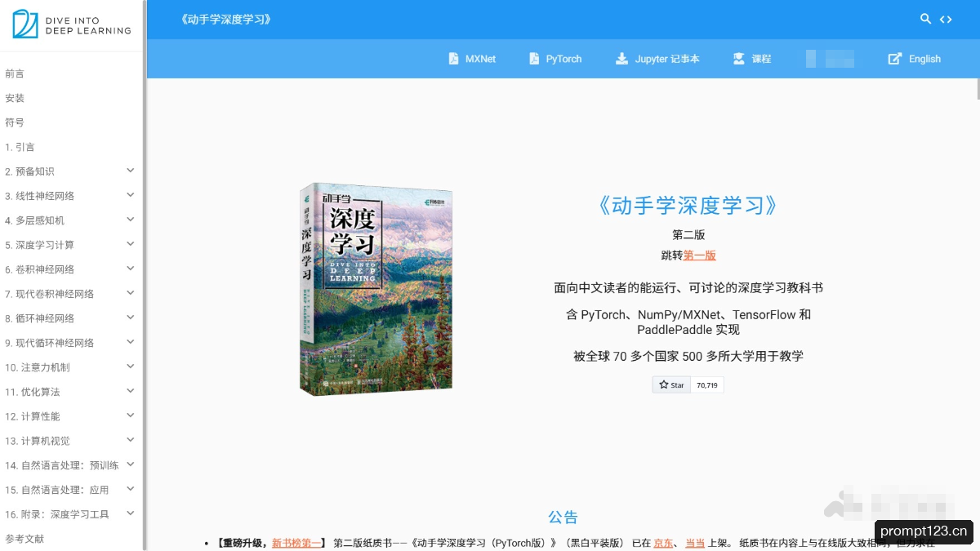Viewport: 980px width, 551px height.
Task: Expand the 11. 优化算法 chapter
Action: [x=131, y=391]
